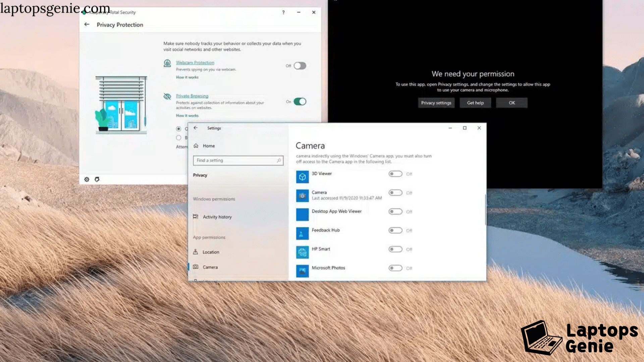644x362 pixels.
Task: Minimize the Settings window
Action: click(450, 128)
